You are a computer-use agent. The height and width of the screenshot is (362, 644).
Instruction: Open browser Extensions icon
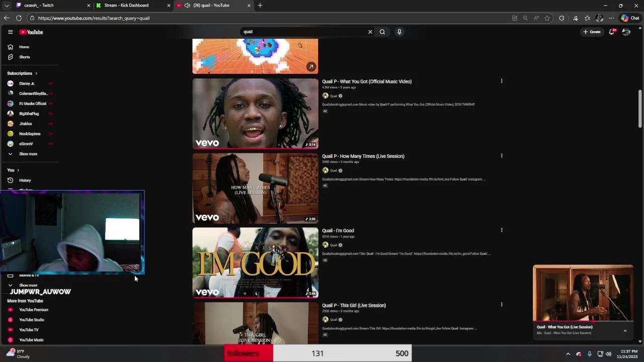(x=561, y=18)
